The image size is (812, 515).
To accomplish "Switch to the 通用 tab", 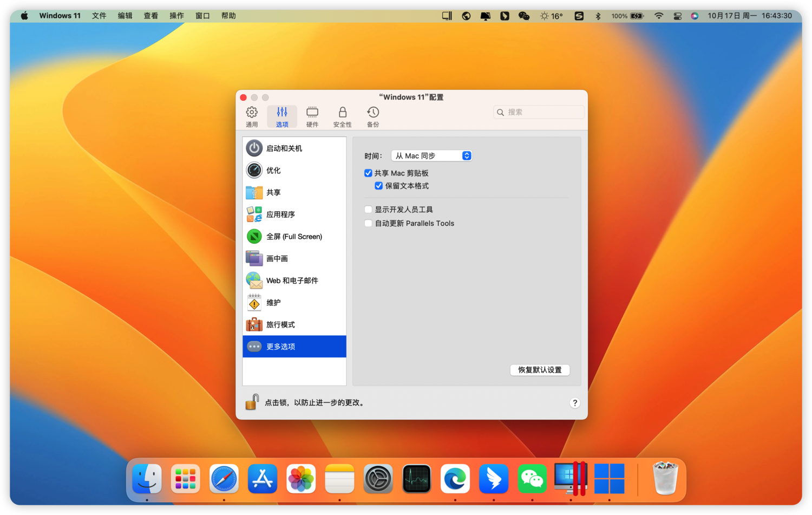I will coord(252,116).
